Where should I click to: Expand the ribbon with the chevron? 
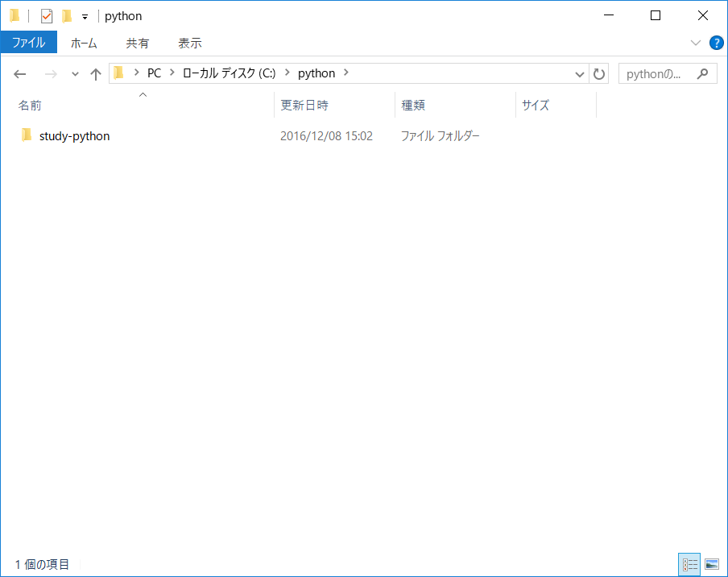coord(696,43)
